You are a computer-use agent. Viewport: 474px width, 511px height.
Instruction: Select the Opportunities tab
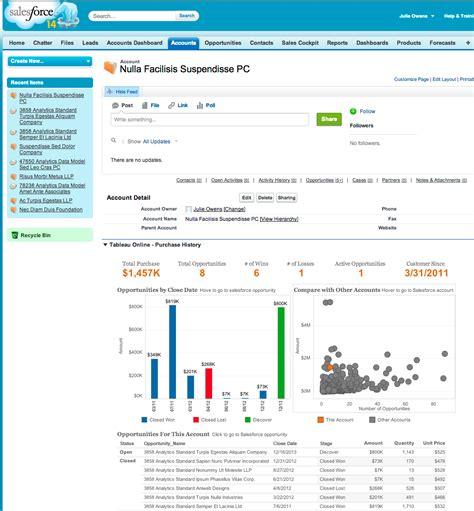pyautogui.click(x=223, y=43)
